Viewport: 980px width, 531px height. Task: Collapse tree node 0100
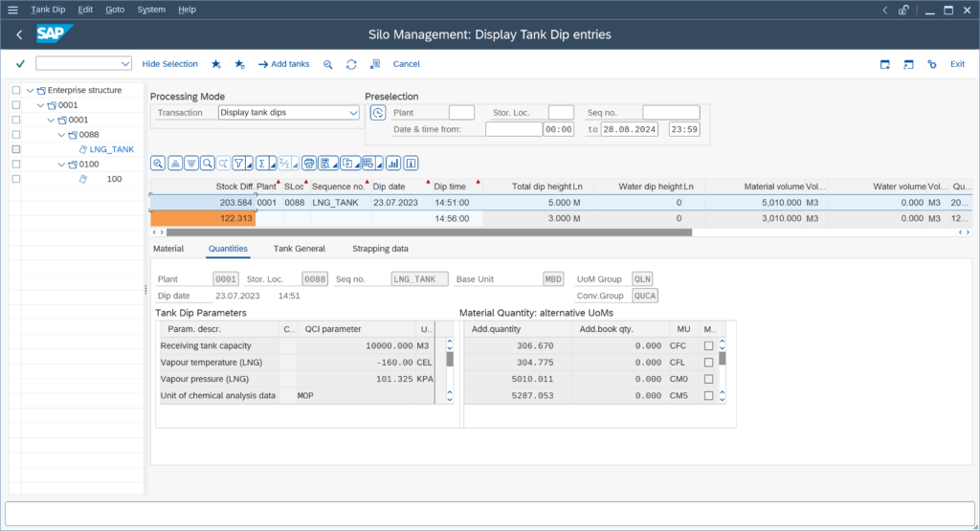pyautogui.click(x=61, y=165)
